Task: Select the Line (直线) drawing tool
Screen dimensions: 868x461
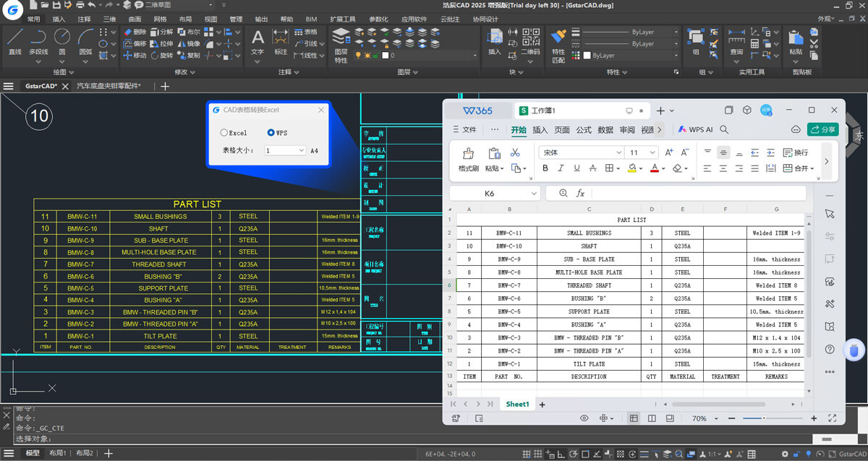Action: click(14, 41)
